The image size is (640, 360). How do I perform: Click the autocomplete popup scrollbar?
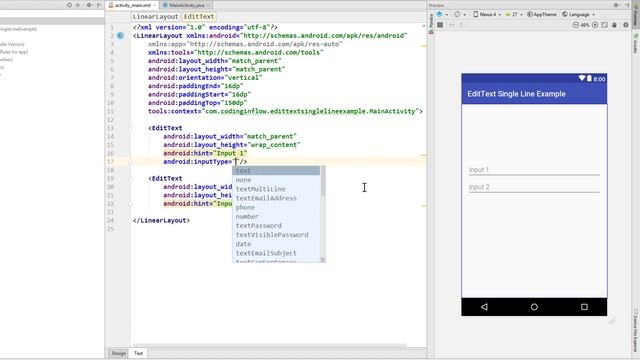(x=323, y=182)
